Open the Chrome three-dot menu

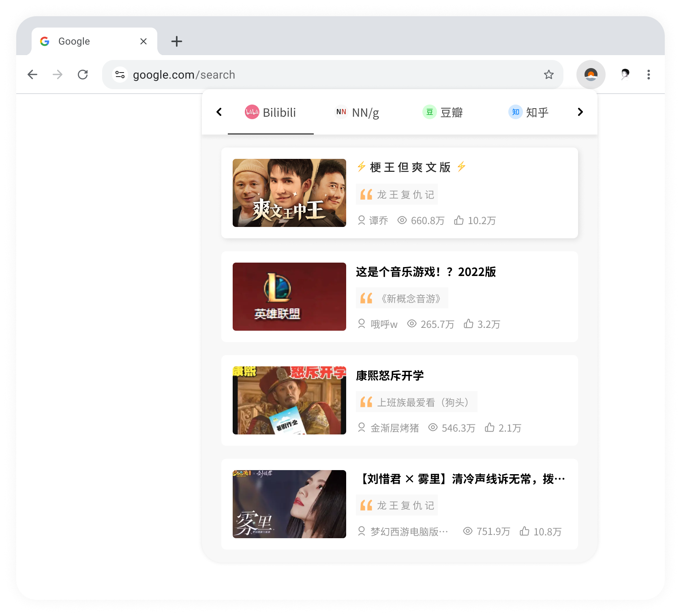(x=649, y=75)
